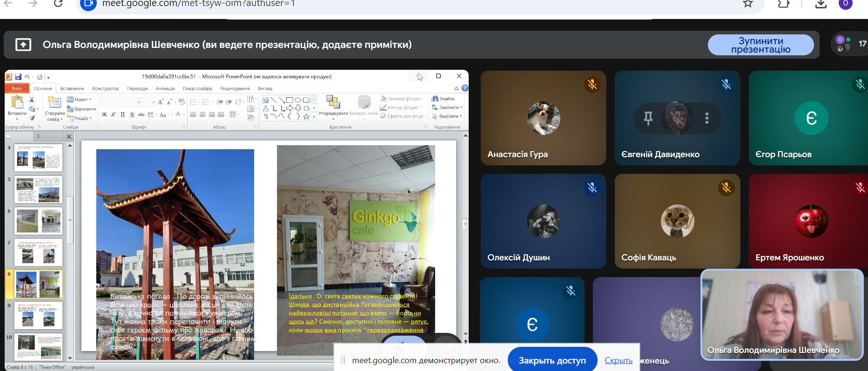Click the Зупинити презентацію button
Screen dimensions: 868x371
[x=760, y=45]
